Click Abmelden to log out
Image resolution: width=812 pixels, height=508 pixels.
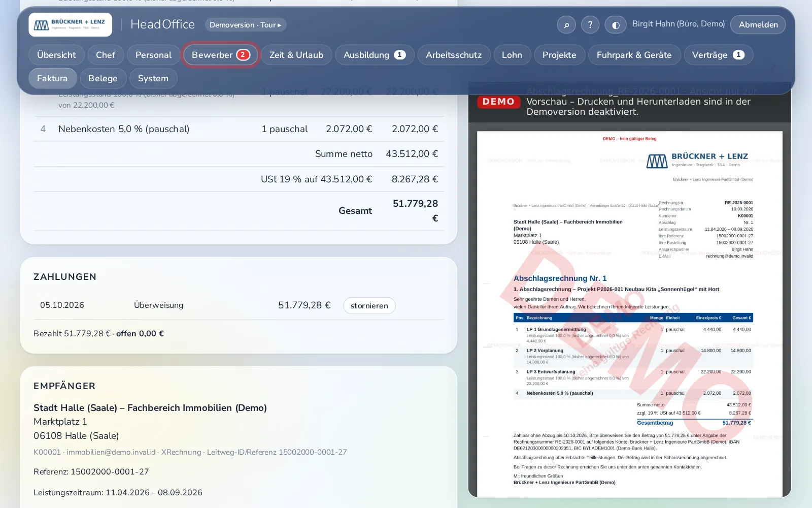pos(758,25)
